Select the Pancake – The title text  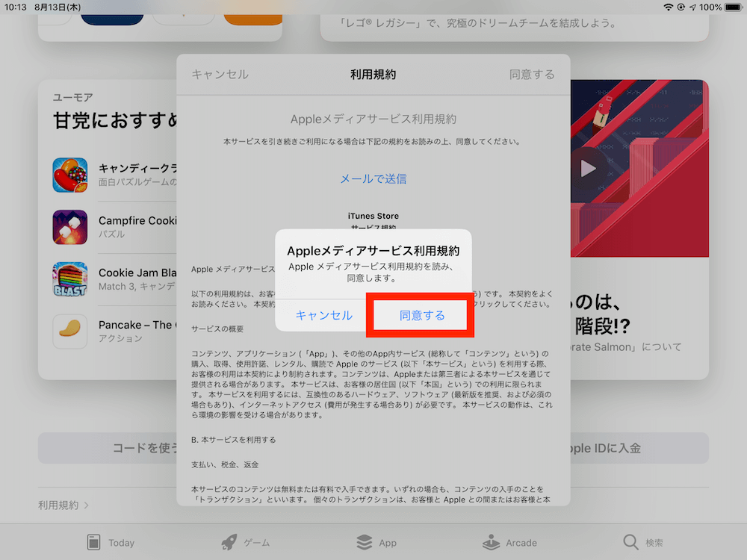[x=137, y=325]
